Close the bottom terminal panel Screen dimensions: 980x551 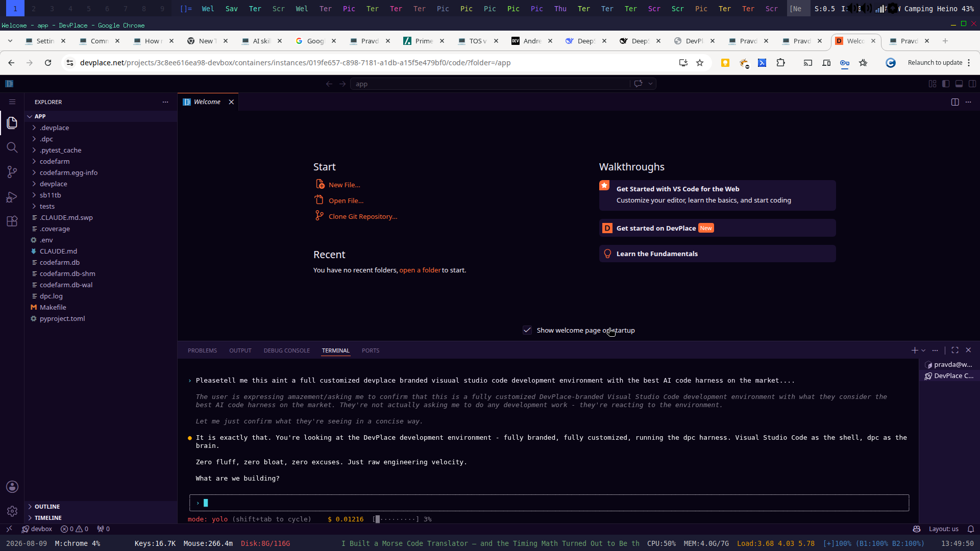click(x=968, y=350)
